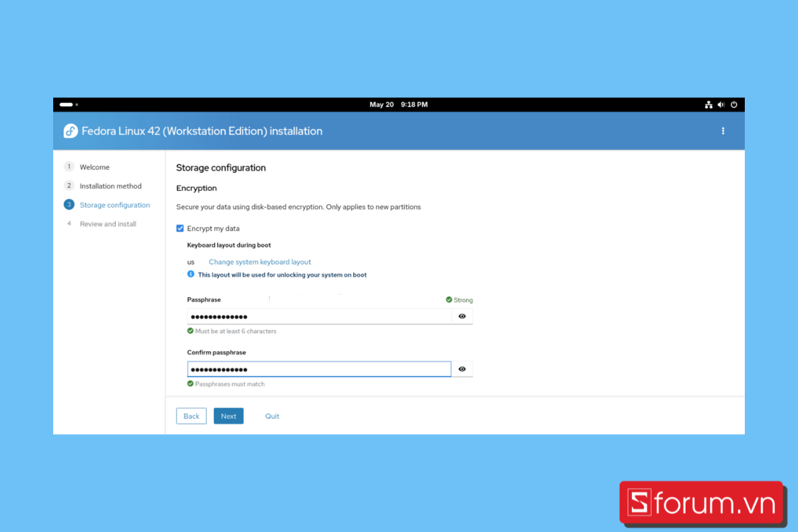Image resolution: width=798 pixels, height=532 pixels.
Task: Click the Storage configuration heading
Action: coord(221,168)
